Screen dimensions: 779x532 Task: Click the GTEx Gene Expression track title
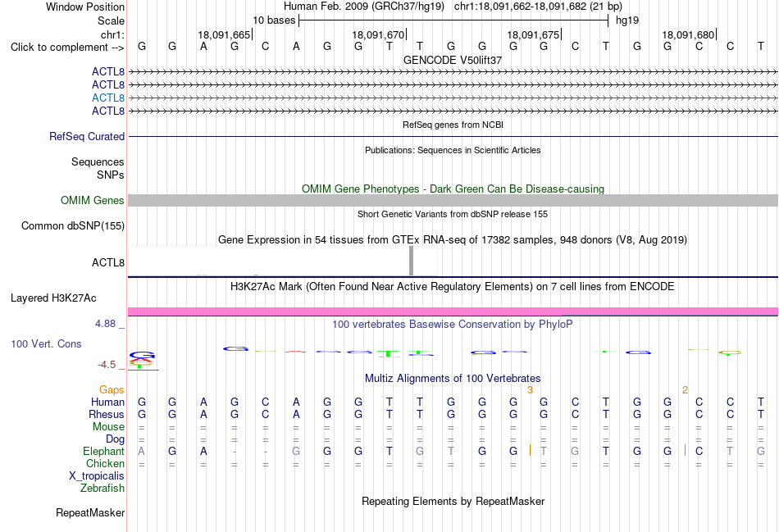click(x=453, y=240)
